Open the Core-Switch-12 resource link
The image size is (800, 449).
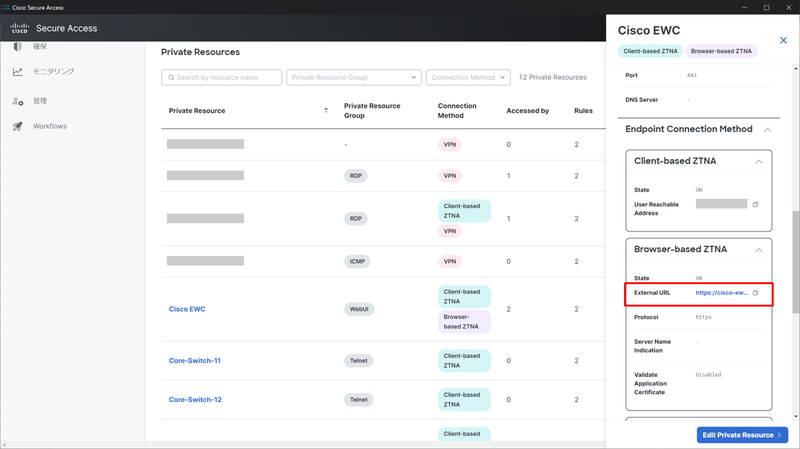[x=195, y=400]
